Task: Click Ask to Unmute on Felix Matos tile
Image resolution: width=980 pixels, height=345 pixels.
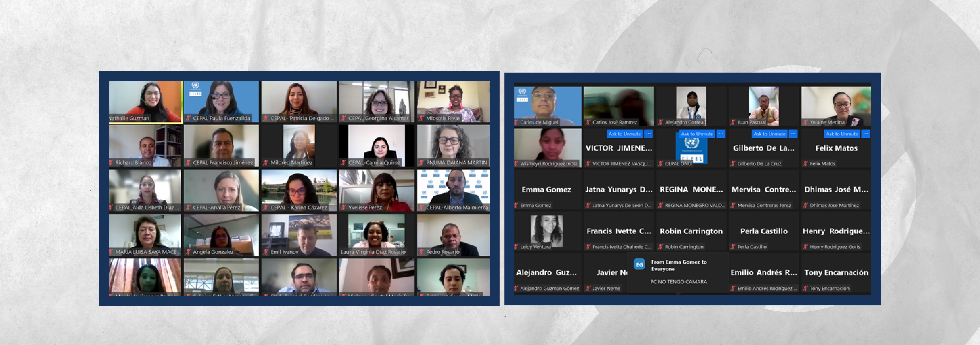Action: tap(842, 134)
